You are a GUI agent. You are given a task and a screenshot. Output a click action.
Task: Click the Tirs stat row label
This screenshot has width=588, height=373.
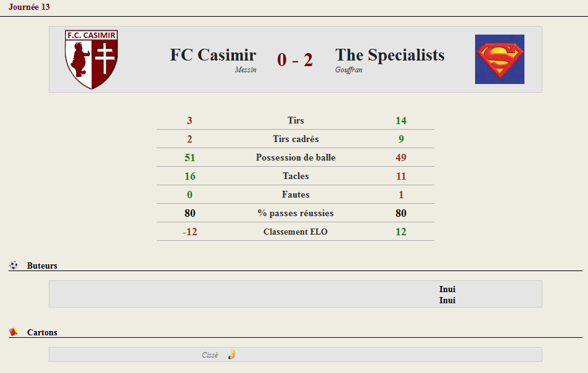coord(296,120)
